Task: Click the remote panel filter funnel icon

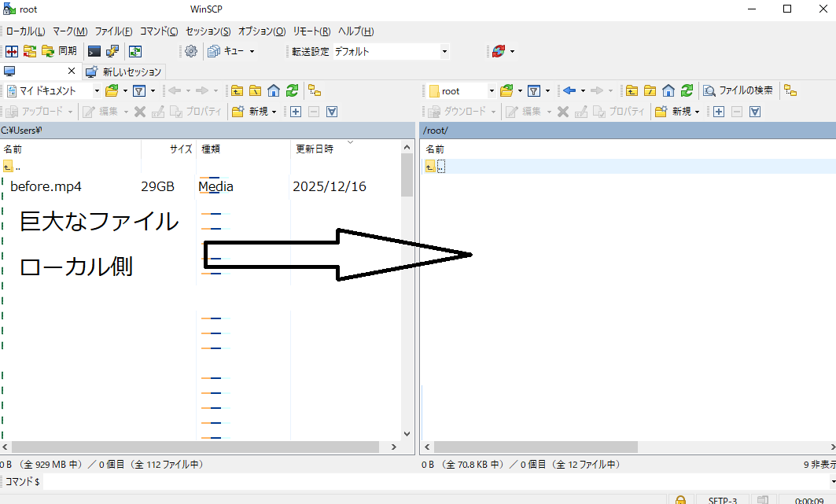Action: 534,91
